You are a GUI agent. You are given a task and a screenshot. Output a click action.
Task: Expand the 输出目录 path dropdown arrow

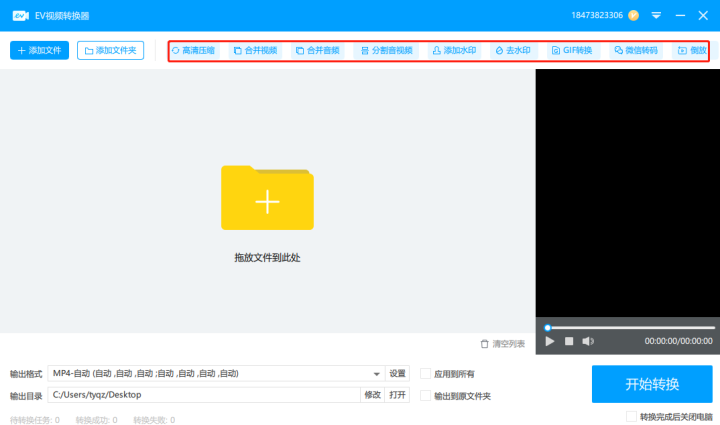point(350,395)
